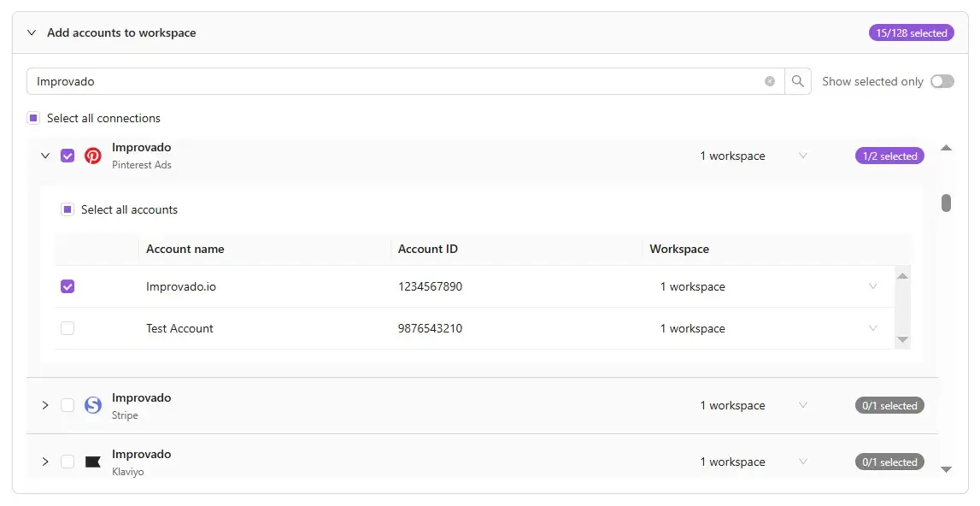The image size is (980, 506).
Task: Click the Pinterest Ads logo icon
Action: point(93,156)
